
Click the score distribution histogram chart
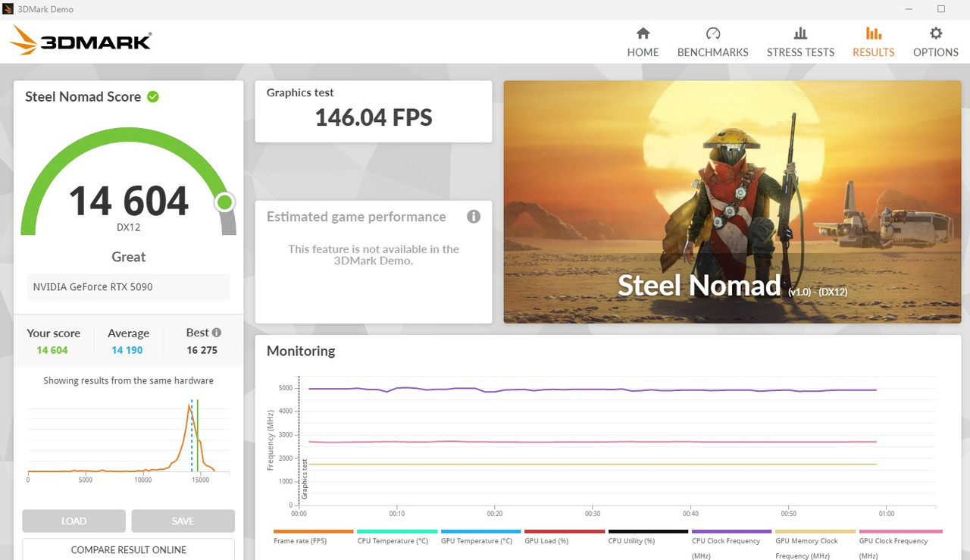pyautogui.click(x=129, y=440)
